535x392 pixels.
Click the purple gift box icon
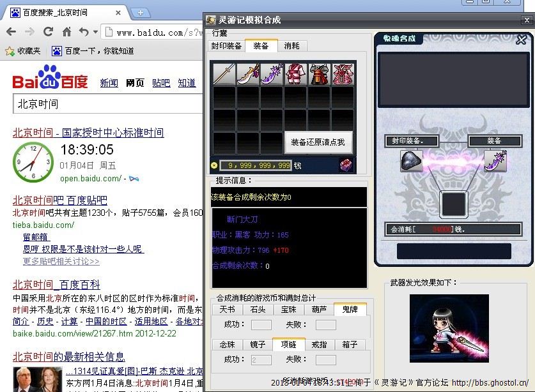(x=346, y=165)
